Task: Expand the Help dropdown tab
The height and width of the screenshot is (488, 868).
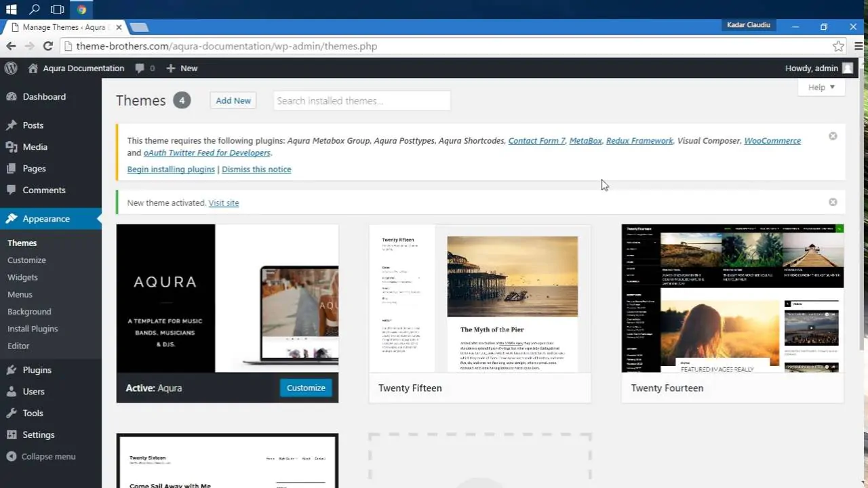Action: [x=821, y=87]
